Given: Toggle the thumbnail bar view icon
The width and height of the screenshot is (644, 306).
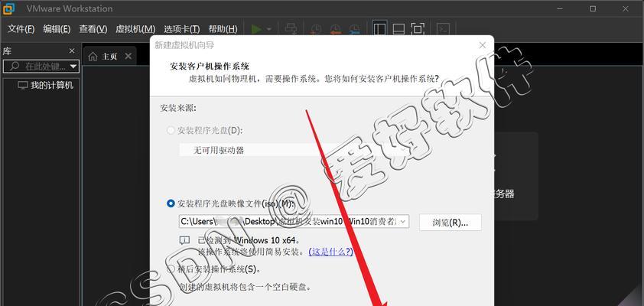Looking at the screenshot, I should coord(398,29).
